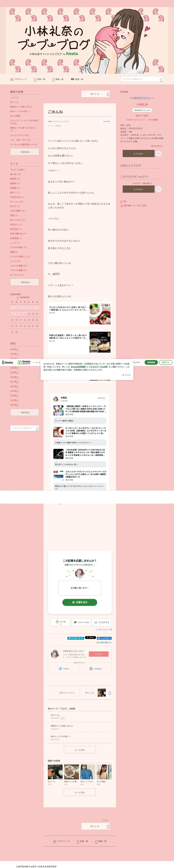Open the ガッくん (10) theme
This screenshot has width=174, height=868.
17,202
